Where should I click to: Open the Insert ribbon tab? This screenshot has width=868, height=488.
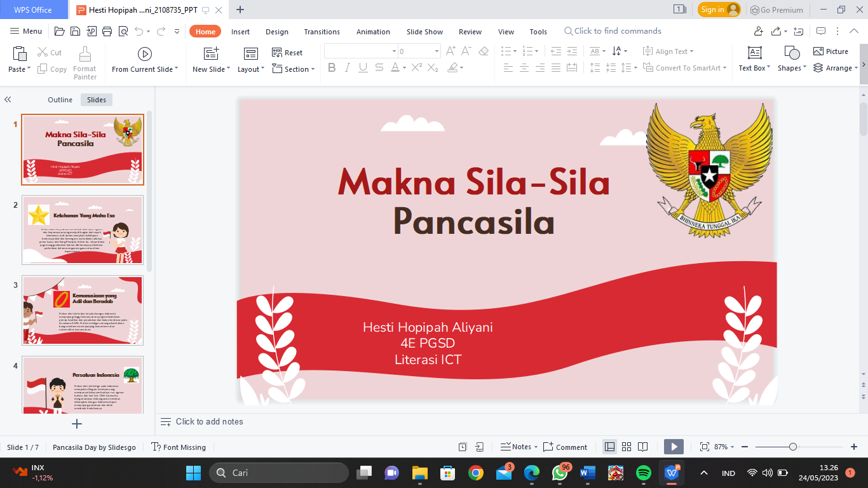240,32
